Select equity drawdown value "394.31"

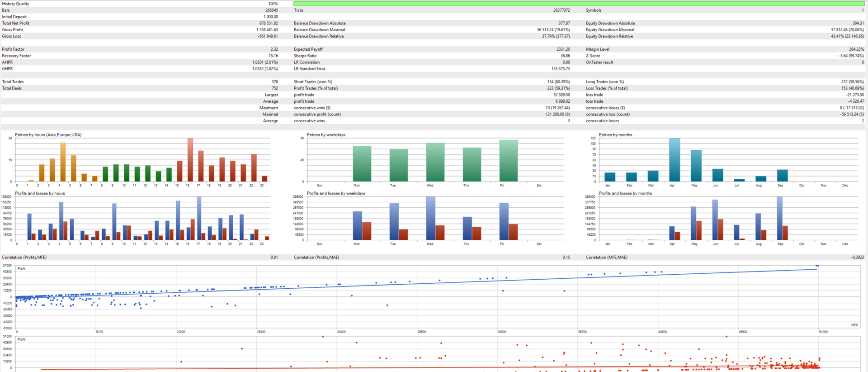[x=858, y=23]
